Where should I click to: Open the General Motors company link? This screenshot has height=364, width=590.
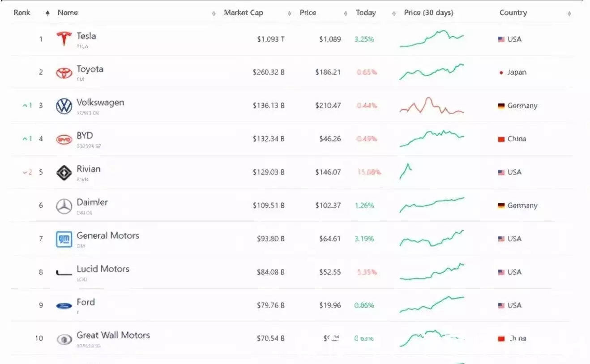point(108,236)
